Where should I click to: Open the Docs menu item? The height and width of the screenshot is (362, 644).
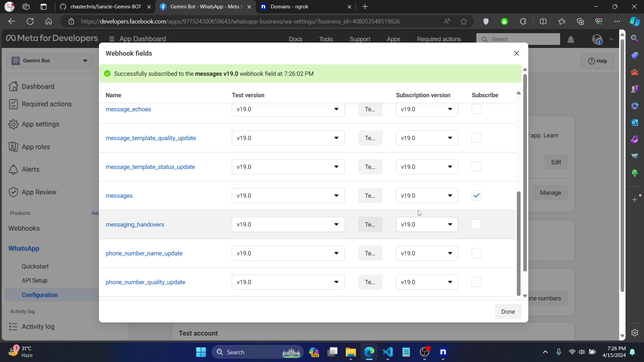[295, 39]
